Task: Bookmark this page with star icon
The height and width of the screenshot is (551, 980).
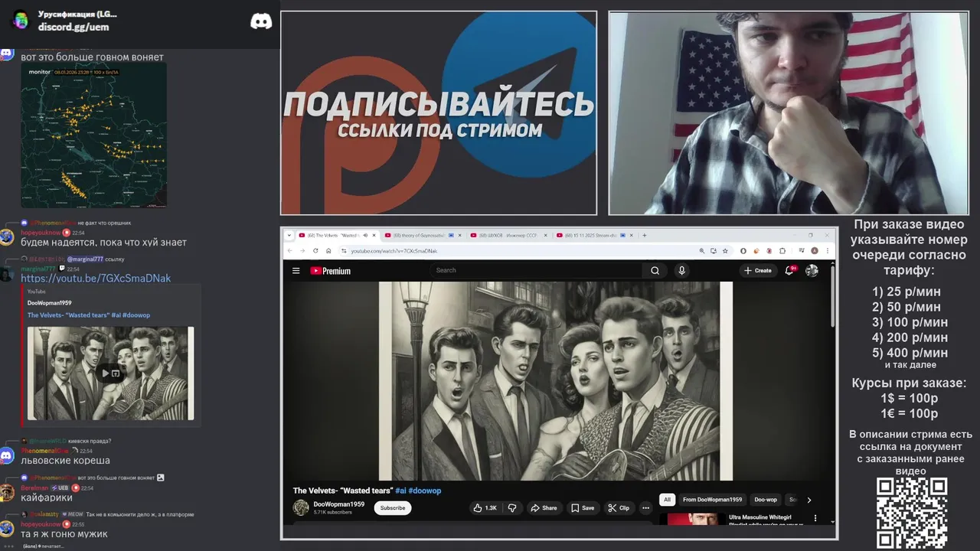Action: (725, 250)
